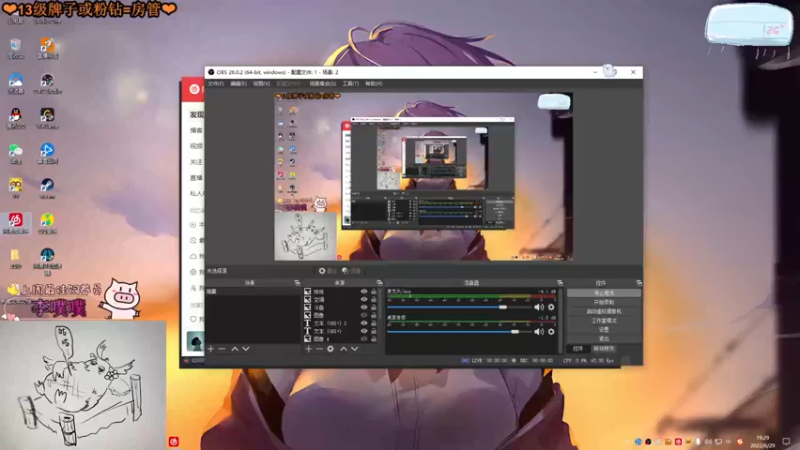Move the scene down in the Scenes panel

click(246, 349)
